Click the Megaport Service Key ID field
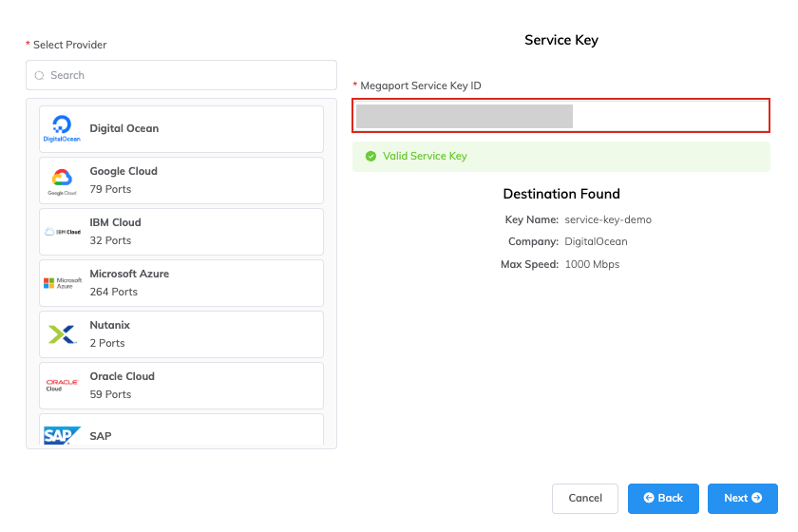798x532 pixels. pos(560,116)
